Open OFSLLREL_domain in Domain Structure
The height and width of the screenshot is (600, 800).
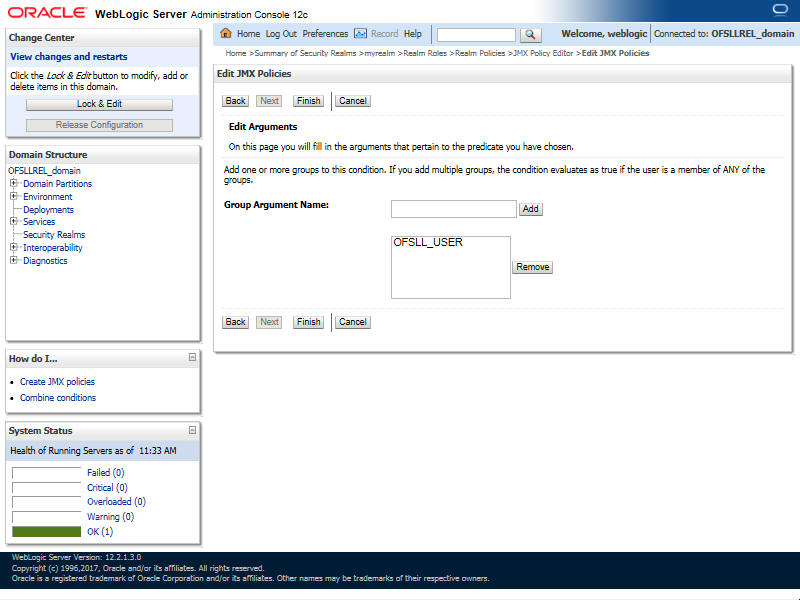(44, 170)
